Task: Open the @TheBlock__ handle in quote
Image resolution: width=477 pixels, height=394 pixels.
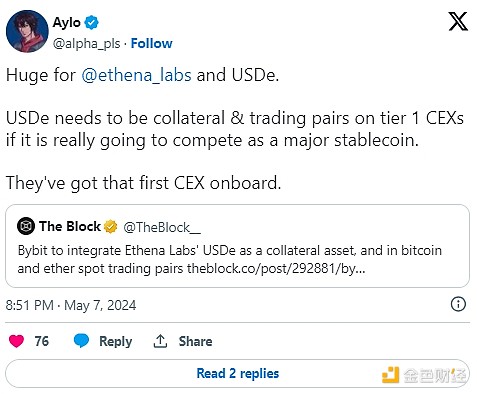Action: coord(162,227)
